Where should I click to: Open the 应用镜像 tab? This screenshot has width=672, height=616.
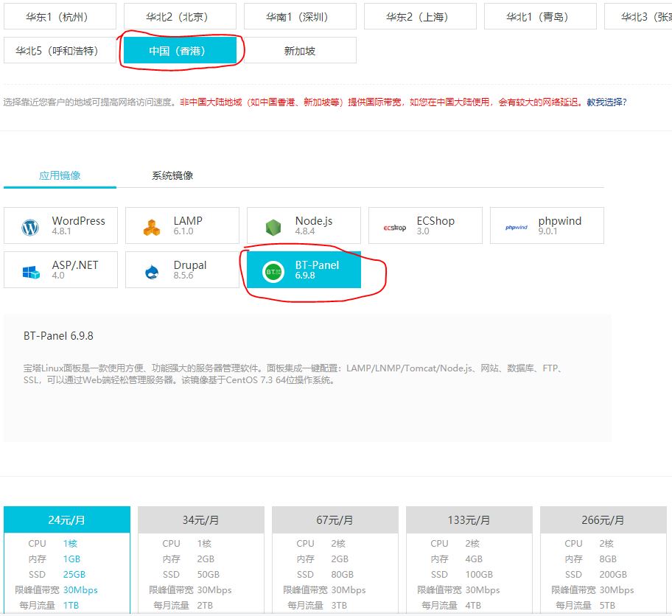(x=60, y=175)
